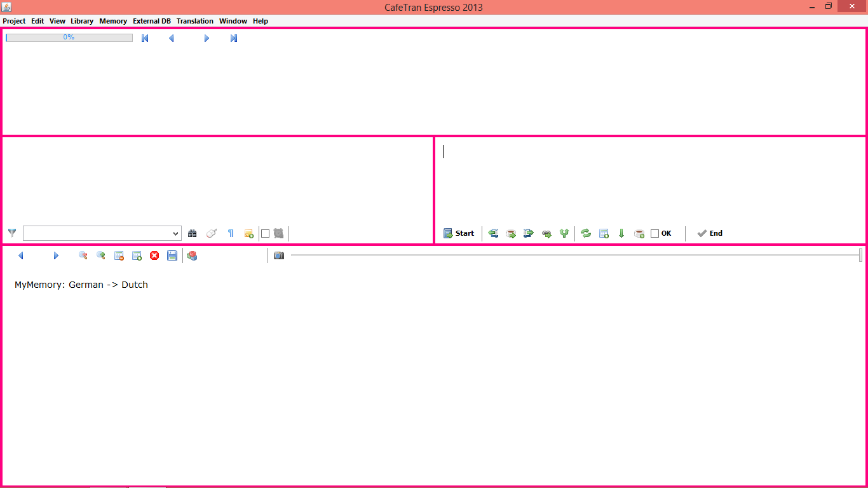
Task: Click the blue floppy disk save icon
Action: (x=172, y=255)
